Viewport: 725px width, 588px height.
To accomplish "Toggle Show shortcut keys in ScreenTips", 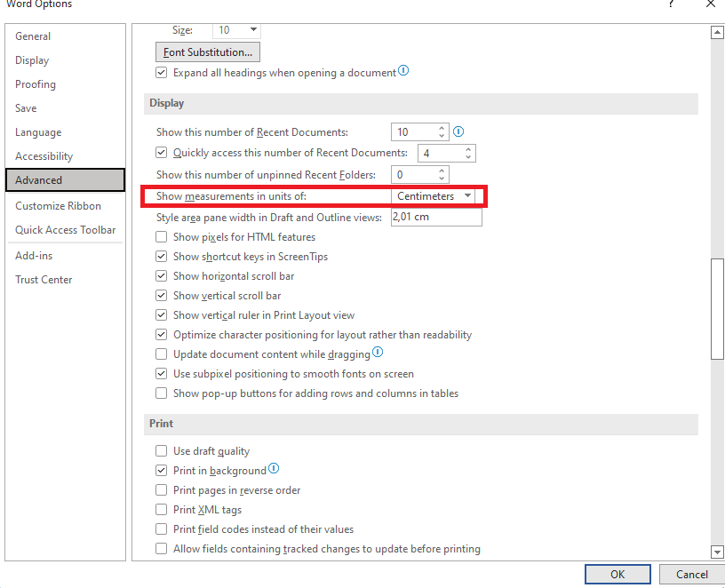I will pyautogui.click(x=161, y=257).
